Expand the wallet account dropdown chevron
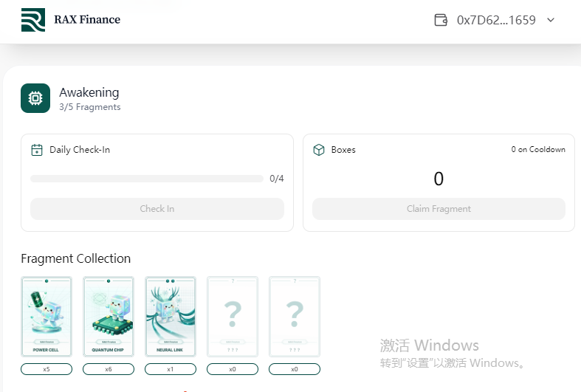 pos(551,20)
